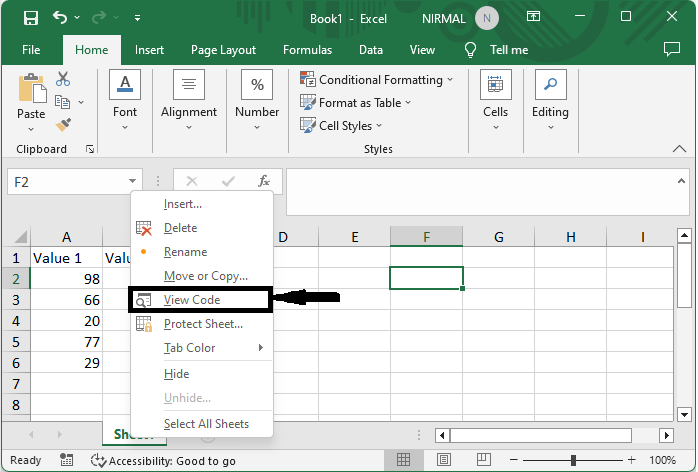Choose Protect Sheet... menu item

pos(202,324)
